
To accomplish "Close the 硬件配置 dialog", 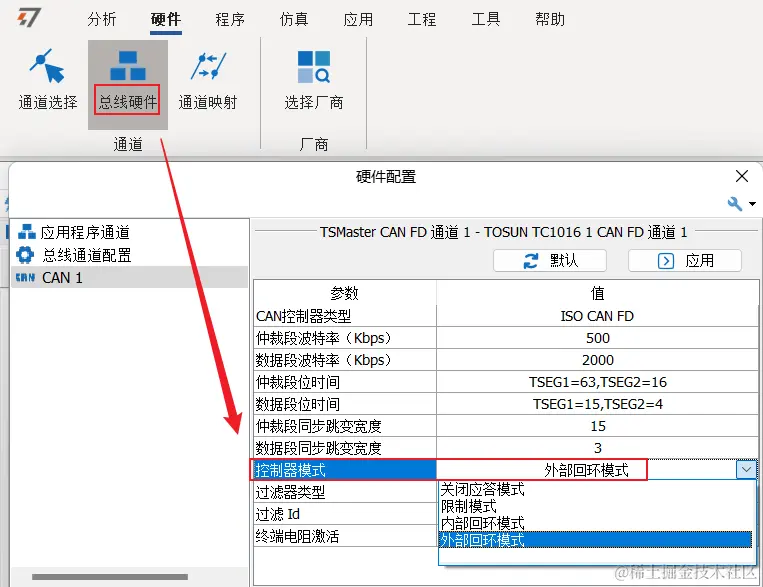I will 742,176.
